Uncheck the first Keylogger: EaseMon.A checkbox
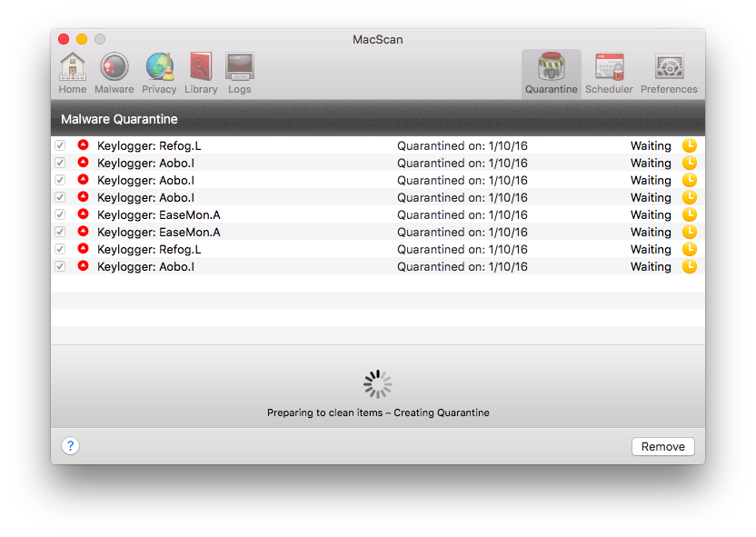Image resolution: width=756 pixels, height=537 pixels. click(60, 214)
